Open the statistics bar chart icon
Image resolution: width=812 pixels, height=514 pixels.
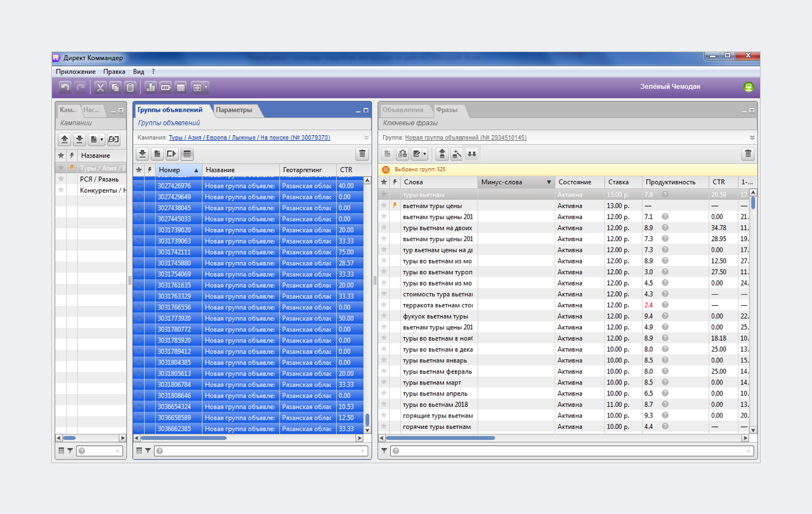pyautogui.click(x=150, y=87)
